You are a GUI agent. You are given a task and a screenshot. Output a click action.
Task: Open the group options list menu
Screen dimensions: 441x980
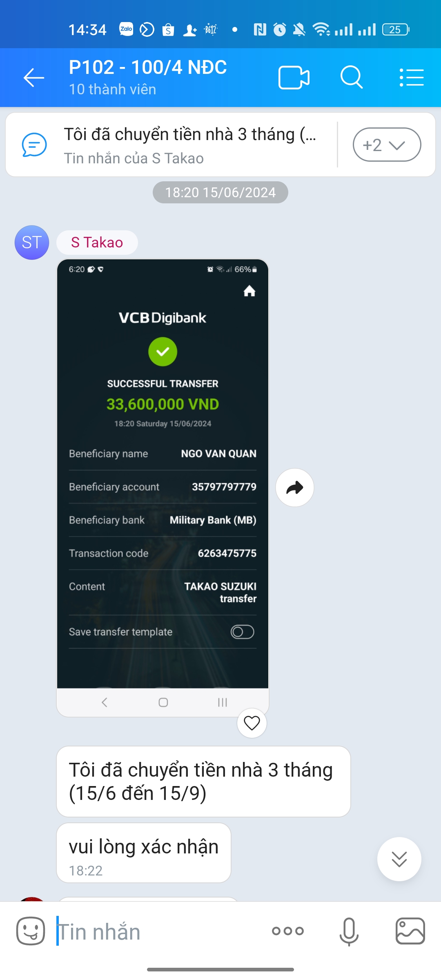pos(411,78)
